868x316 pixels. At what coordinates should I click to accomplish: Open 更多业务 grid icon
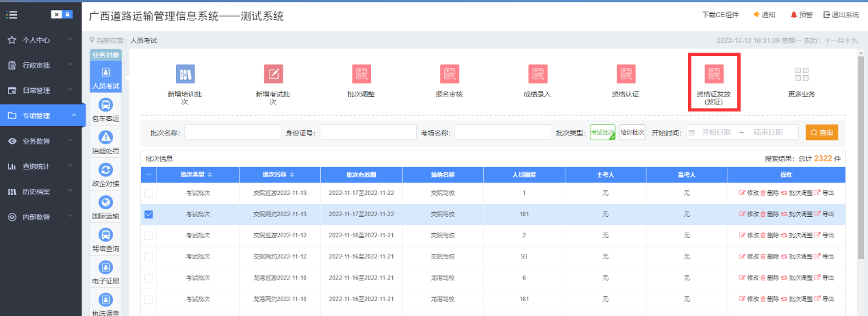tap(802, 75)
